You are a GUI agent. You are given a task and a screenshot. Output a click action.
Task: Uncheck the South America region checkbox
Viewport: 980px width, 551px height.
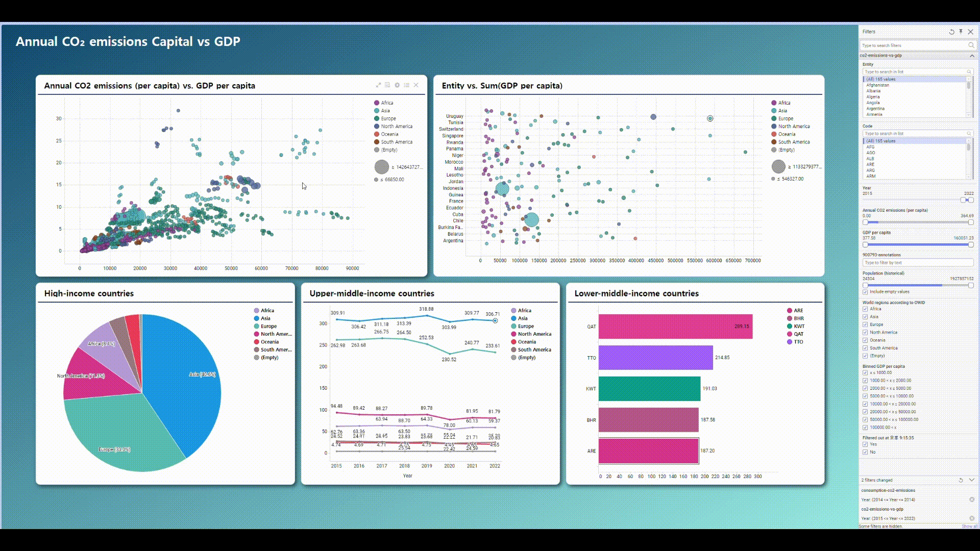click(x=865, y=348)
